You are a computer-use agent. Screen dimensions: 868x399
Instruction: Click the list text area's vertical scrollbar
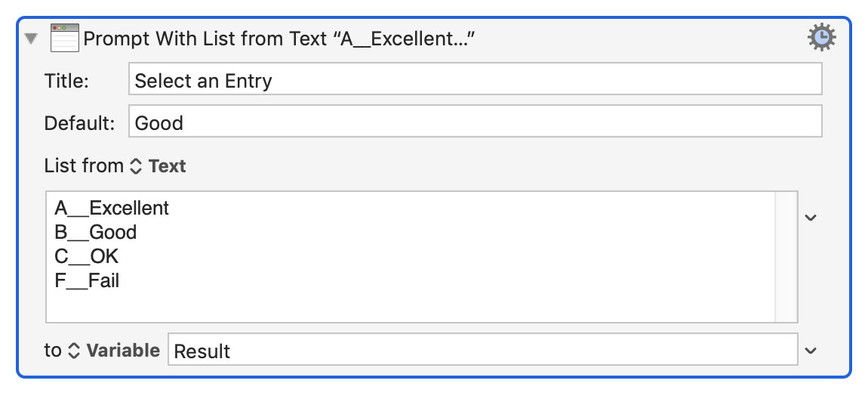(786, 257)
